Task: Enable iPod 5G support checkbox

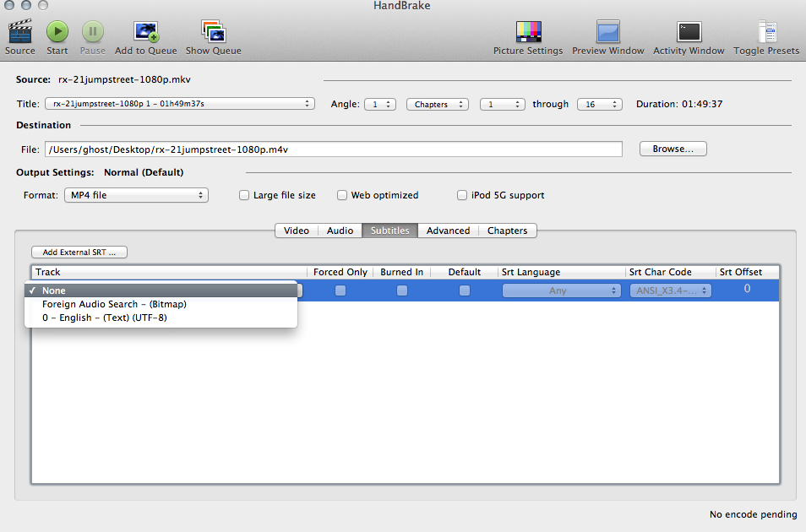Action: point(462,195)
